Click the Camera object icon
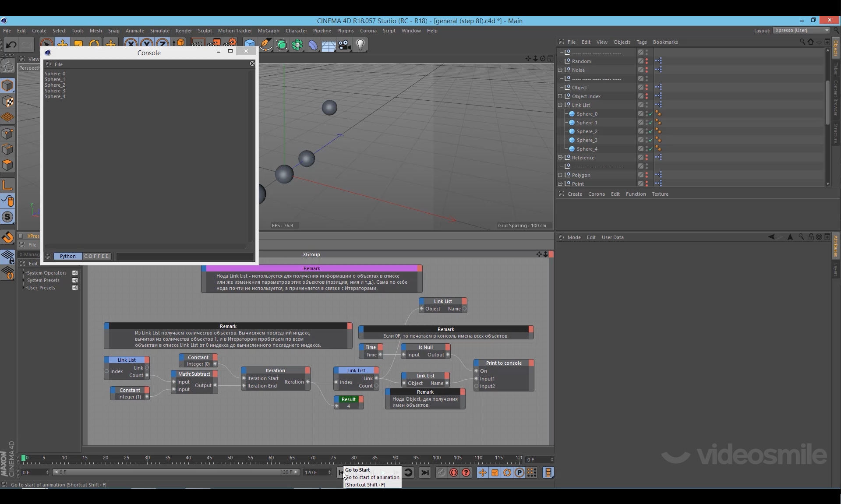This screenshot has height=504, width=841. (x=344, y=45)
